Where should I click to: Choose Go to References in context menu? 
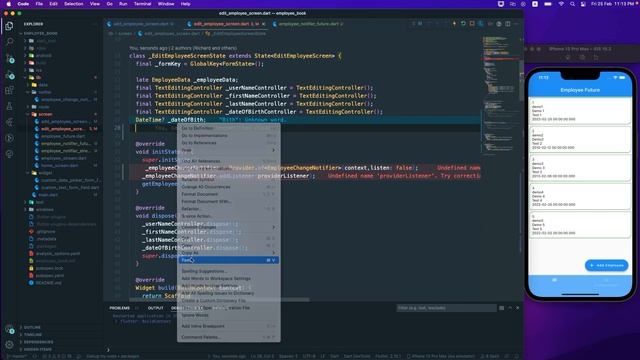pos(228,143)
